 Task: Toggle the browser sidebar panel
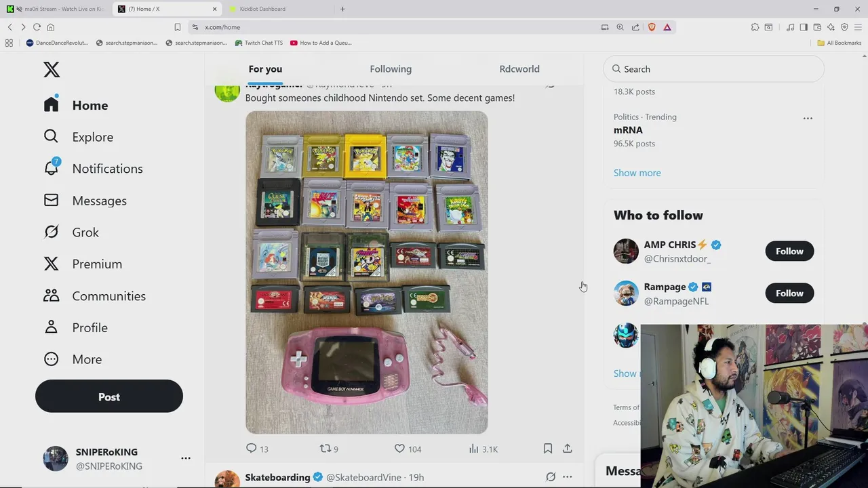tap(804, 27)
